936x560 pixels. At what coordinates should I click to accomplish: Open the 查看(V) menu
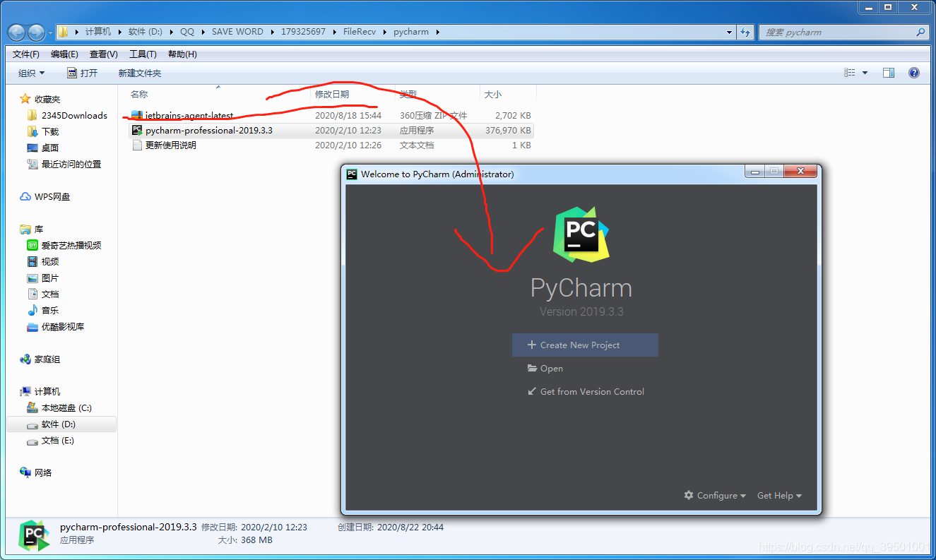tap(104, 54)
